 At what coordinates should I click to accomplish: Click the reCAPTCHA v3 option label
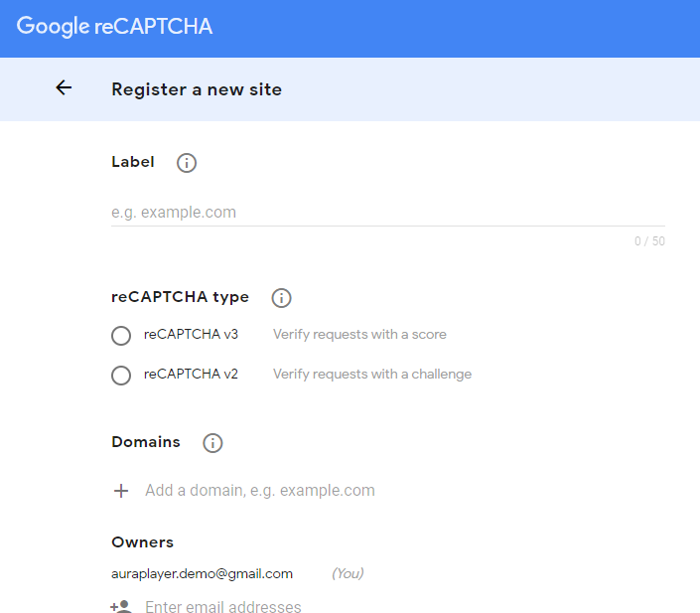coord(191,334)
